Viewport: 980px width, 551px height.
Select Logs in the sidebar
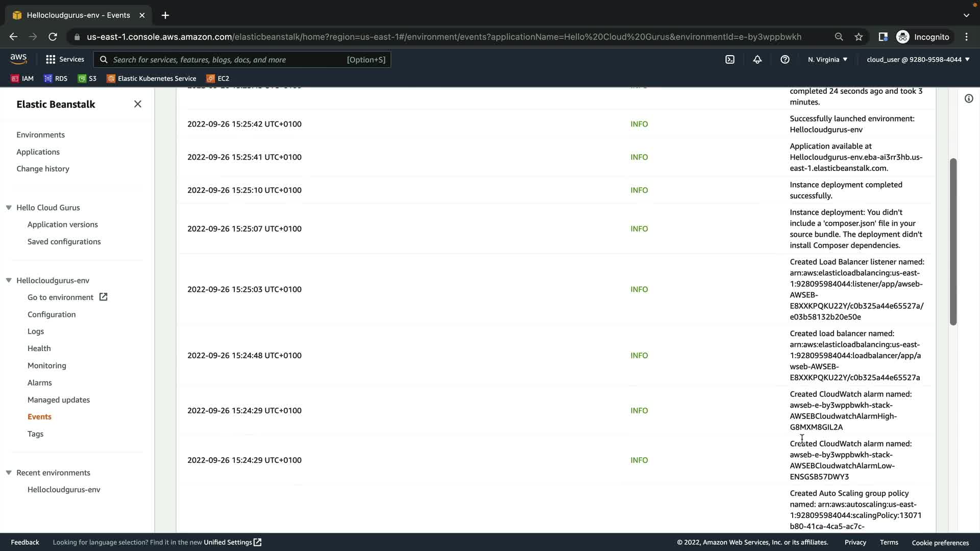tap(36, 332)
